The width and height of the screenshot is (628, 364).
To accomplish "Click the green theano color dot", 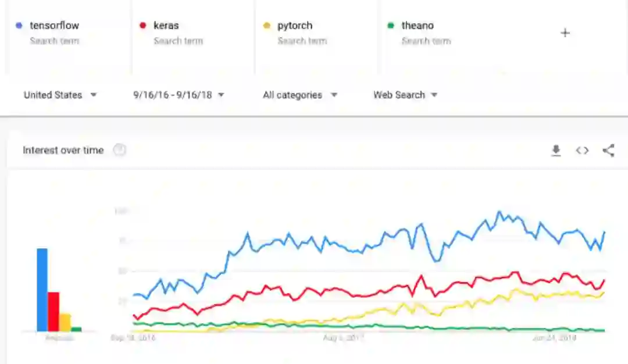I will 391,26.
